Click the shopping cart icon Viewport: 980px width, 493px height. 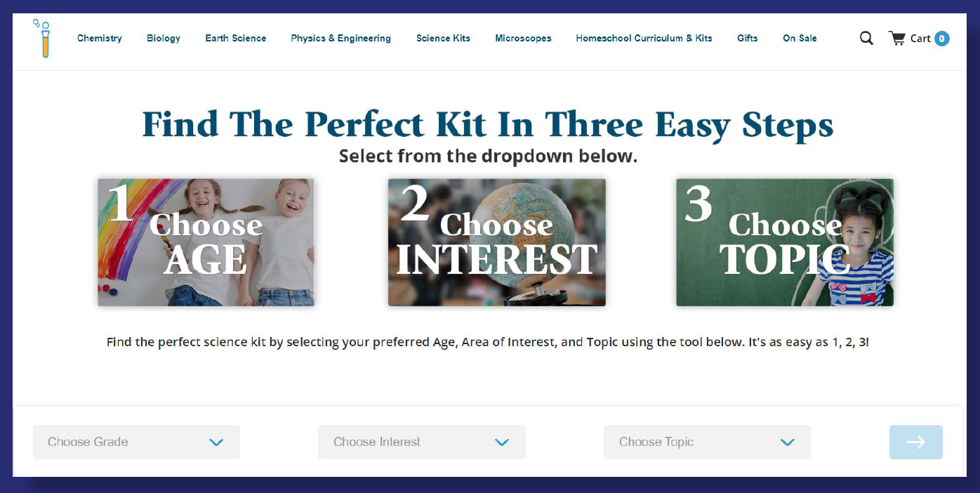(896, 38)
